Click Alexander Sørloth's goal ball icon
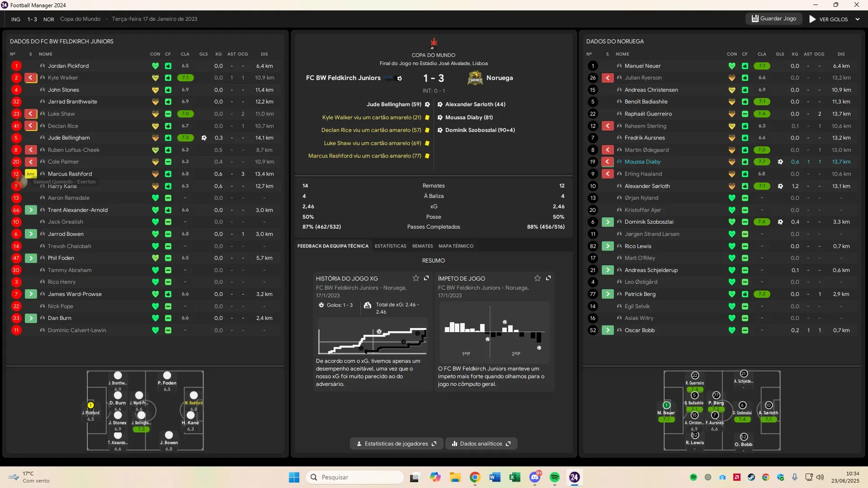The image size is (868, 488). pos(780,186)
